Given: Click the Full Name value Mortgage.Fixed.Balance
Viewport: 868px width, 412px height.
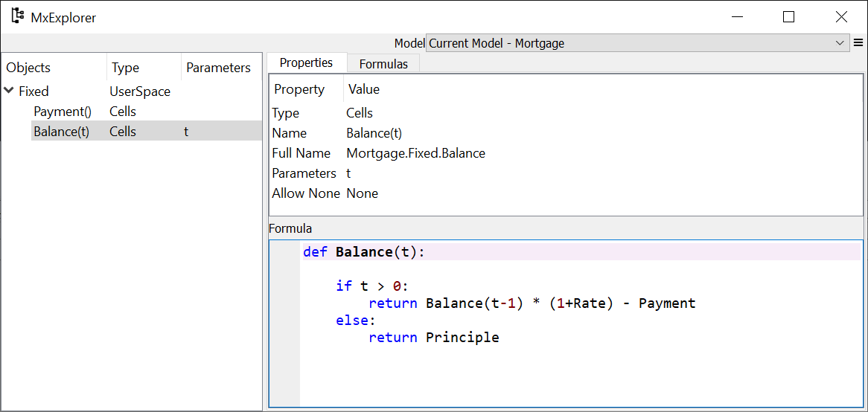Looking at the screenshot, I should coord(415,153).
